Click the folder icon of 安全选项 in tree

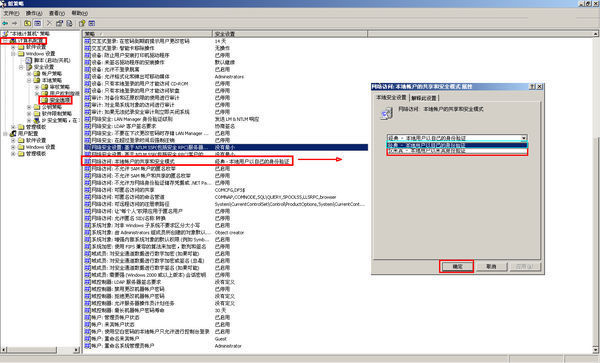[45, 100]
